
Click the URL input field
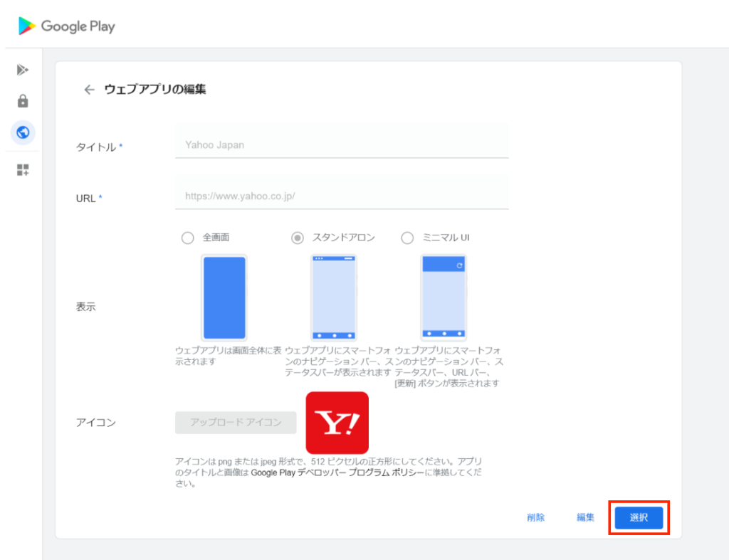coord(342,195)
